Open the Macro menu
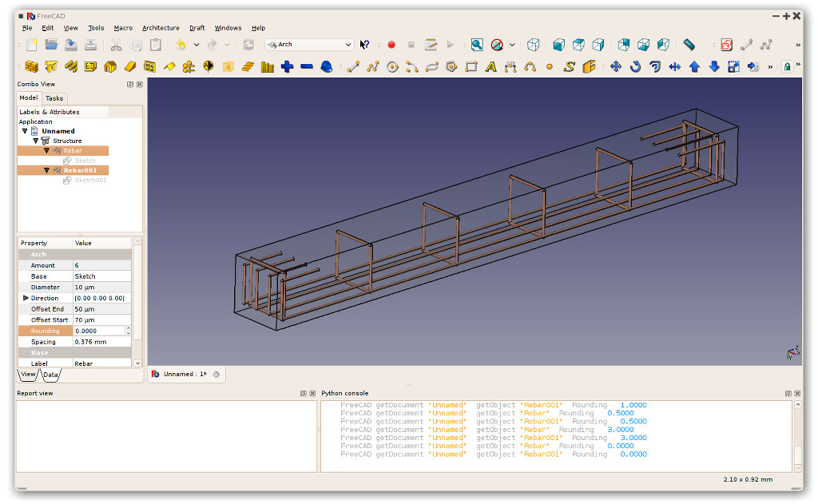Viewport: 818px width, 504px height. 123,28
